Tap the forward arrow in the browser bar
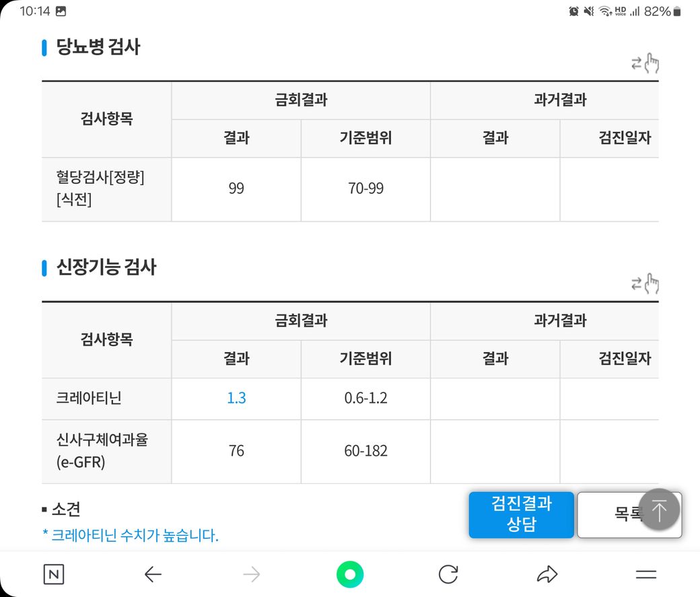 251,574
